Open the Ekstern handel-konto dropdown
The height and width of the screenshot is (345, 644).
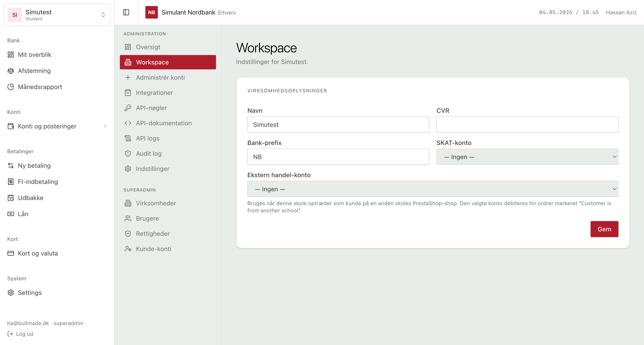pyautogui.click(x=433, y=189)
